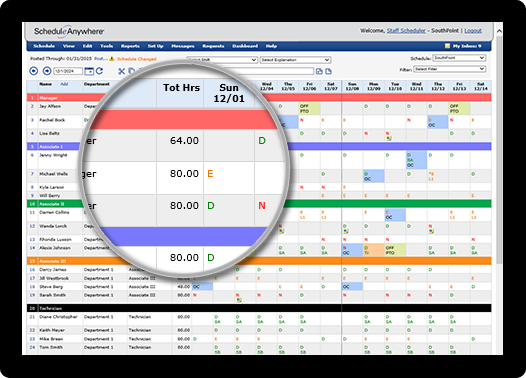
Task: Click the Sat 12/14 column header
Action: click(x=481, y=87)
